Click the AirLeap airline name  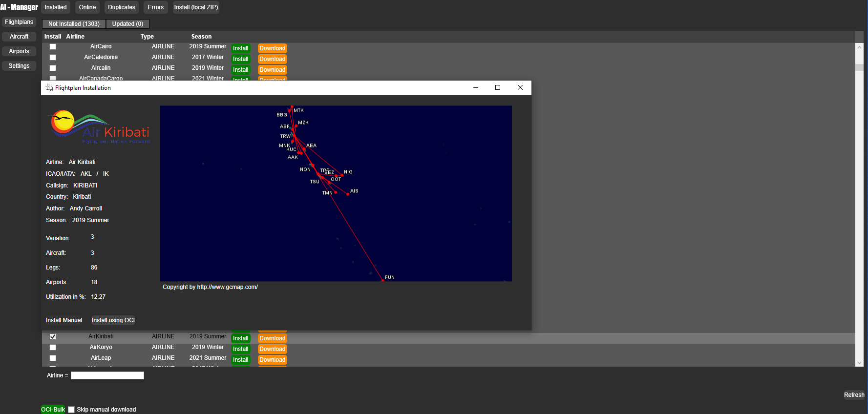click(101, 358)
